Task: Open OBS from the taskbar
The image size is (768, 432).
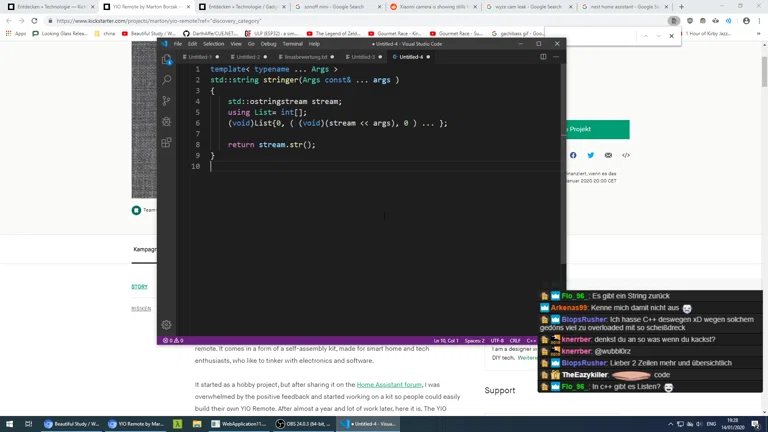Action: point(303,424)
